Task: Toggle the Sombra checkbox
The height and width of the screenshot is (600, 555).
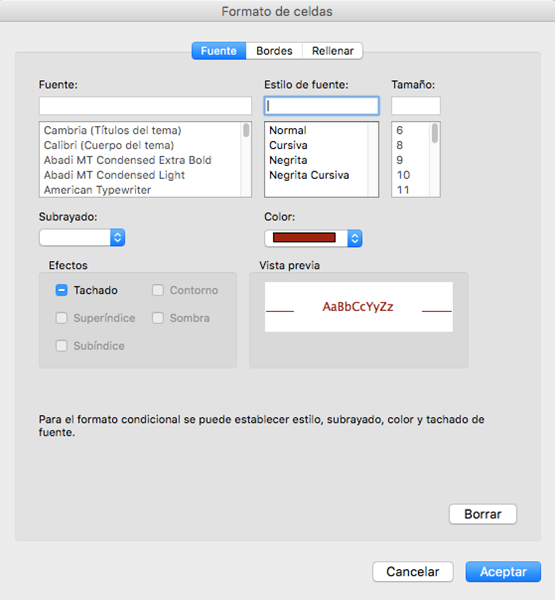Action: (x=158, y=318)
